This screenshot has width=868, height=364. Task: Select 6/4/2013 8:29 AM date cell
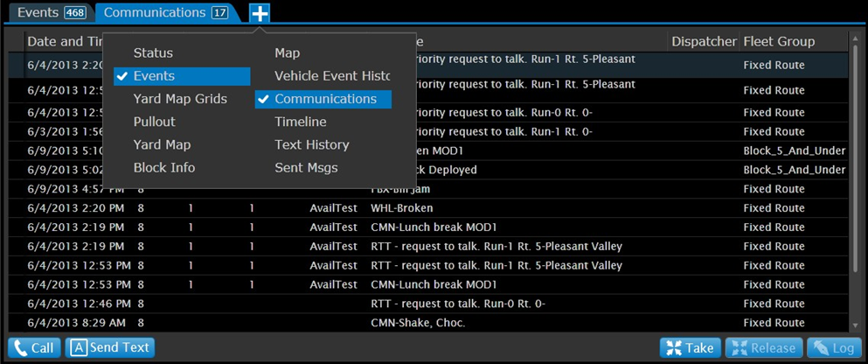76,323
